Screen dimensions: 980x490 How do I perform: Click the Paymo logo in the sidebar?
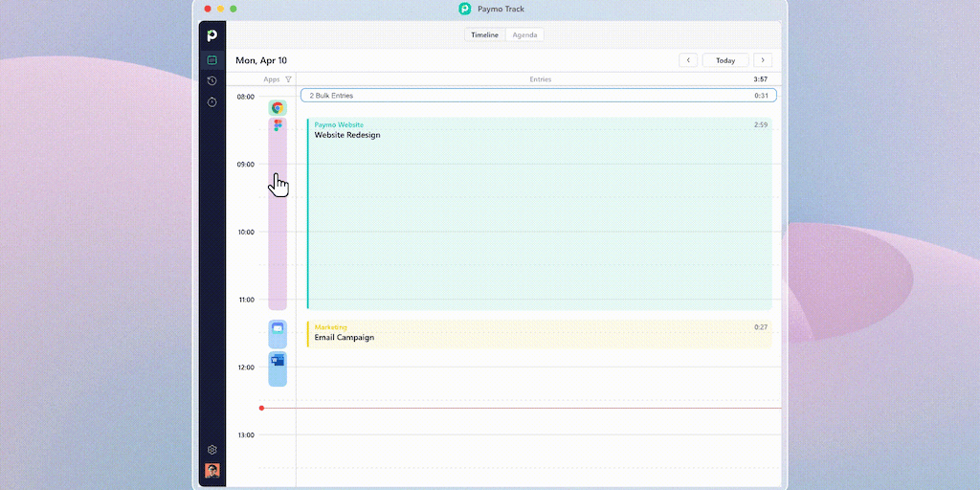click(x=212, y=36)
